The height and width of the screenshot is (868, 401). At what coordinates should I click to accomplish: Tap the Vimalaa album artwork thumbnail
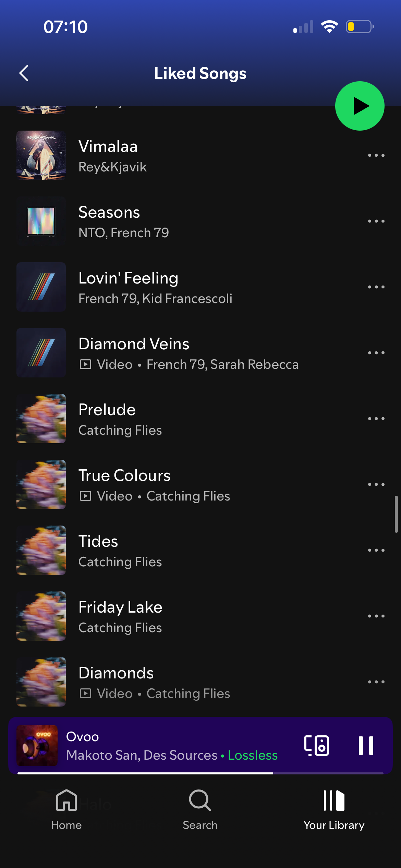(41, 155)
